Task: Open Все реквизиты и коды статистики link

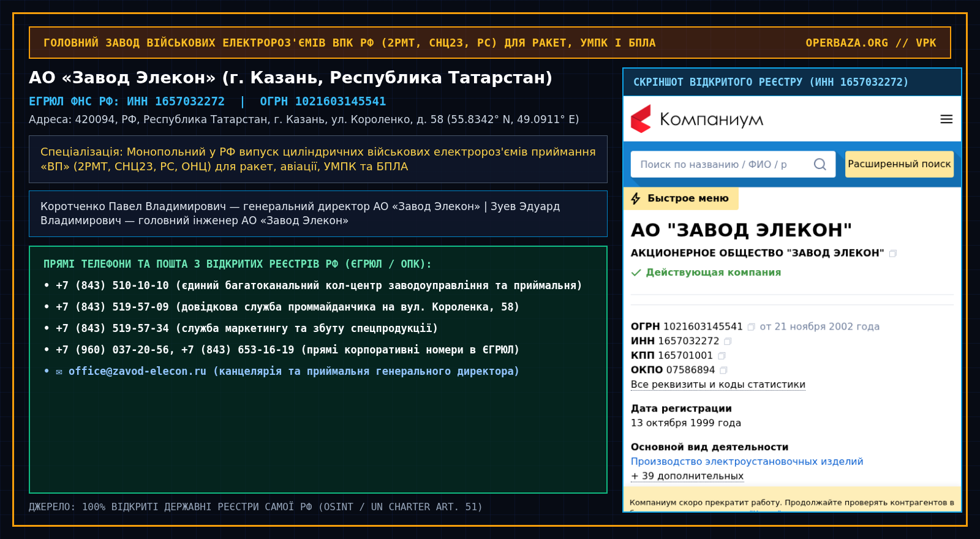Action: click(718, 385)
